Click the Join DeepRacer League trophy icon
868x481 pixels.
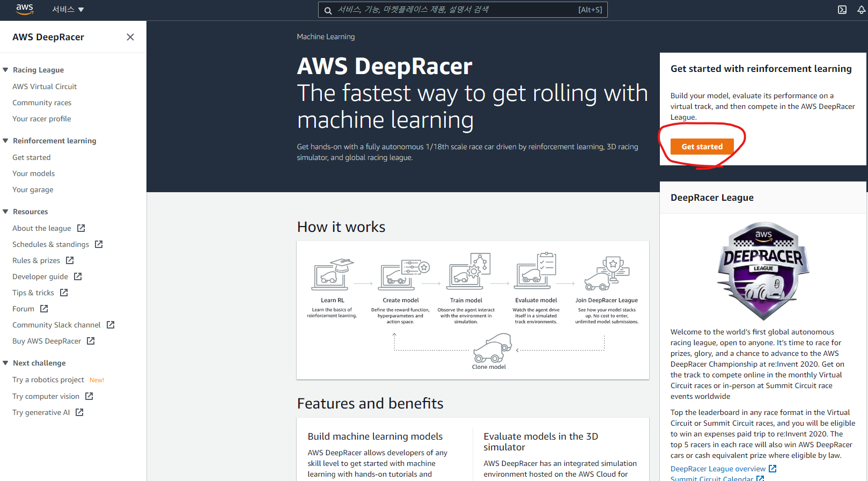(x=607, y=273)
